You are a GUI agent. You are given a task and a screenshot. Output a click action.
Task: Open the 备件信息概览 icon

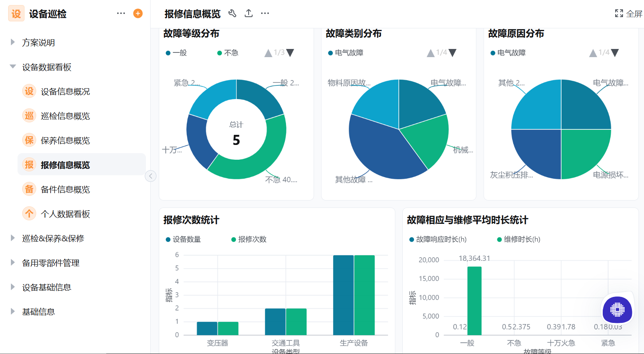(29, 189)
